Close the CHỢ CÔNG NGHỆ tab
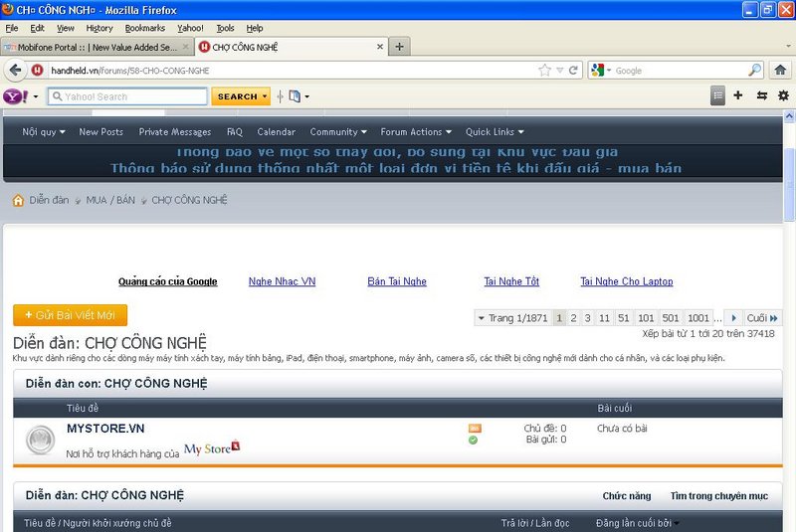 pyautogui.click(x=380, y=47)
